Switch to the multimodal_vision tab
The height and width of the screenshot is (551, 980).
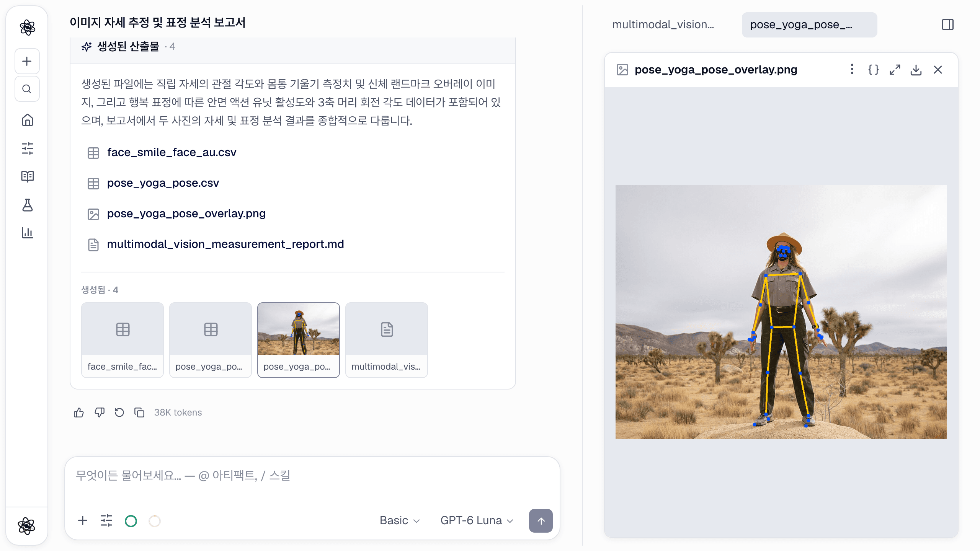[663, 25]
